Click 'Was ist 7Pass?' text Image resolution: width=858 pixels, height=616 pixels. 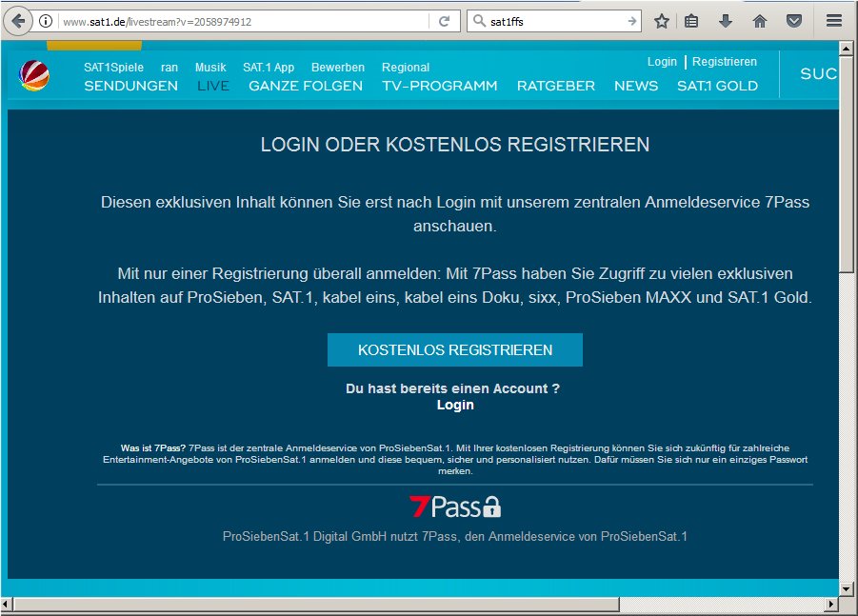153,448
